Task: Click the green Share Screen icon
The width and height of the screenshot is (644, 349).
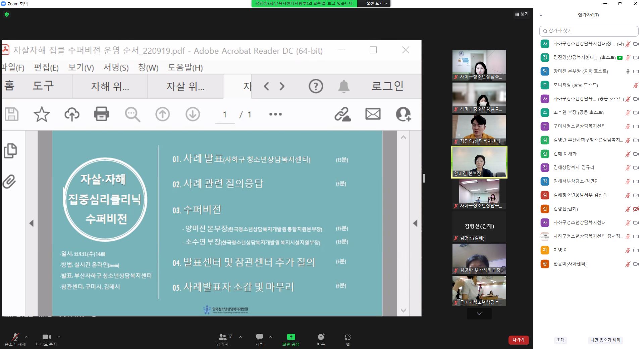Action: click(291, 337)
